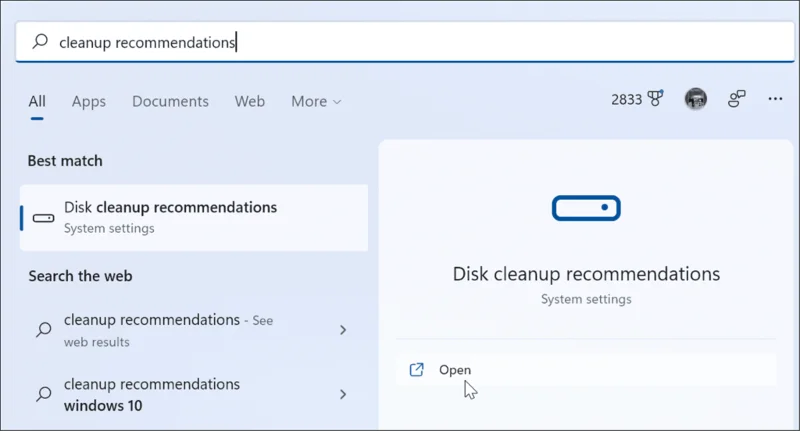The height and width of the screenshot is (431, 800).
Task: Switch to the Documents tab
Action: [170, 102]
